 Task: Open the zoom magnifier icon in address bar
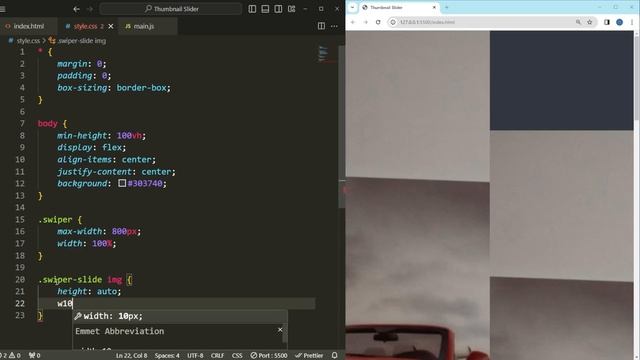(578, 22)
